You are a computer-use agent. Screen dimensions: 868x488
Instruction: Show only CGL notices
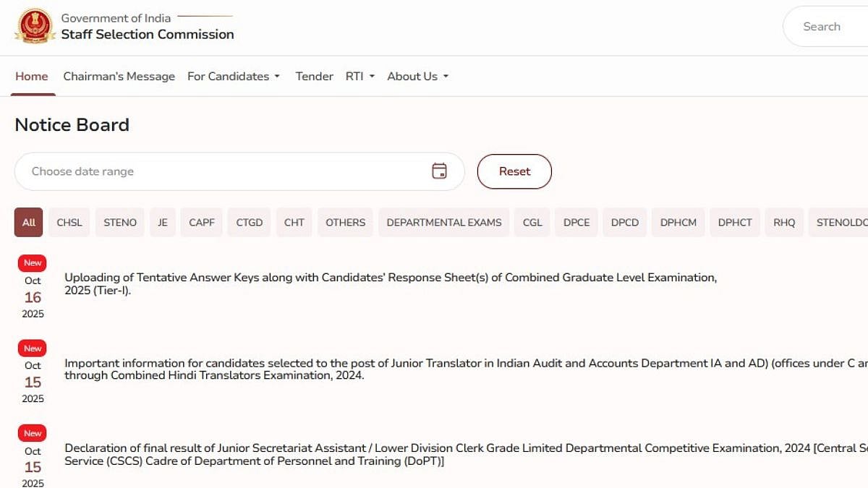point(532,223)
